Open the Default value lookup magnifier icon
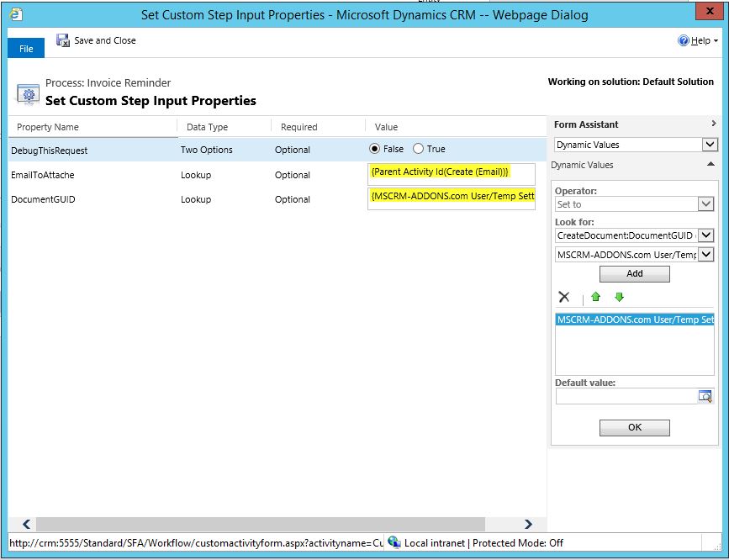This screenshot has height=560, width=729. pos(707,395)
